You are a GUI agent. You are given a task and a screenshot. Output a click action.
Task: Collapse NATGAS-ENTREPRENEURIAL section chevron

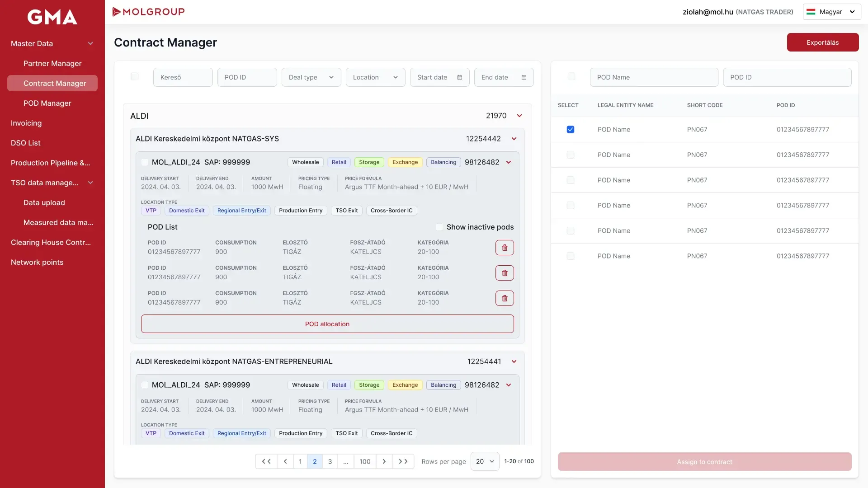coord(514,361)
